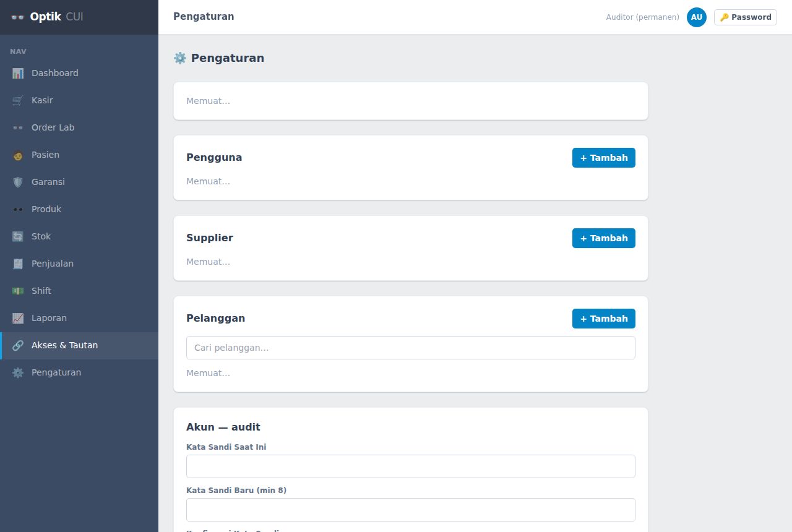The height and width of the screenshot is (532, 792).
Task: Select the Akses & Tautan link icon
Action: click(x=18, y=345)
